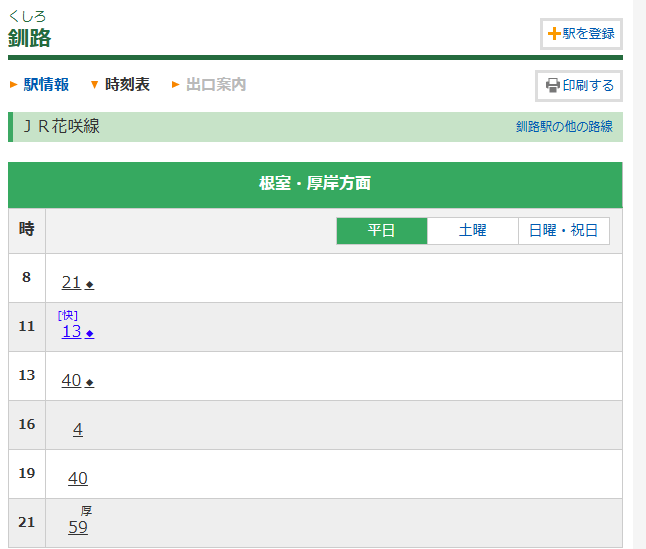Click the plus icon on 駅を登録
Image resolution: width=646 pixels, height=549 pixels.
coord(554,34)
